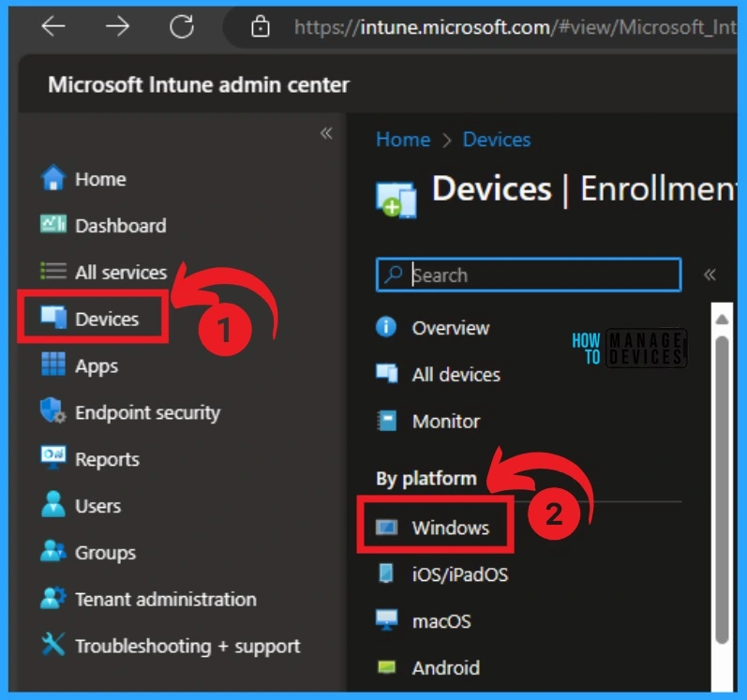747x700 pixels.
Task: Click the macOS desktop icon
Action: click(x=386, y=619)
